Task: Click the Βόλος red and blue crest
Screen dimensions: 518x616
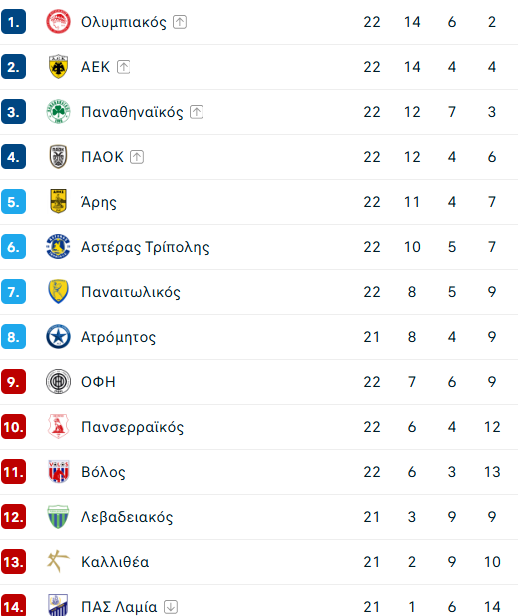Action: (58, 471)
